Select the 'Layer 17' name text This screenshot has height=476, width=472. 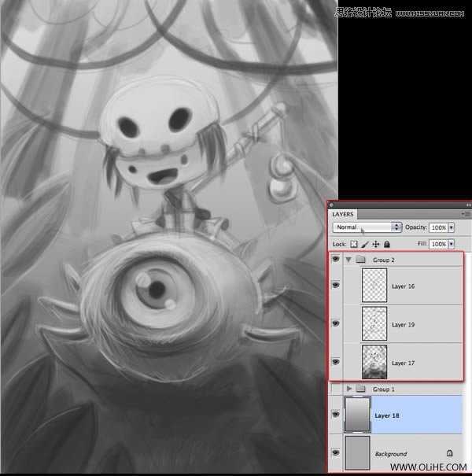403,363
